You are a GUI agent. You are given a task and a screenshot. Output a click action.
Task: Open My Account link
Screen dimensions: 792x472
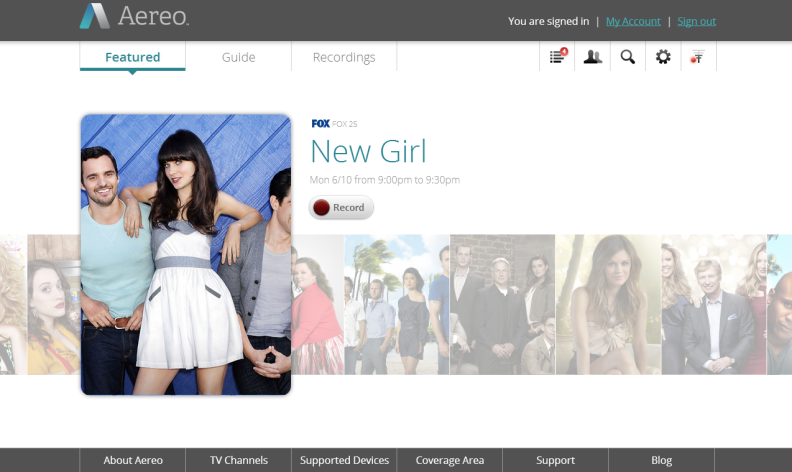coord(633,21)
